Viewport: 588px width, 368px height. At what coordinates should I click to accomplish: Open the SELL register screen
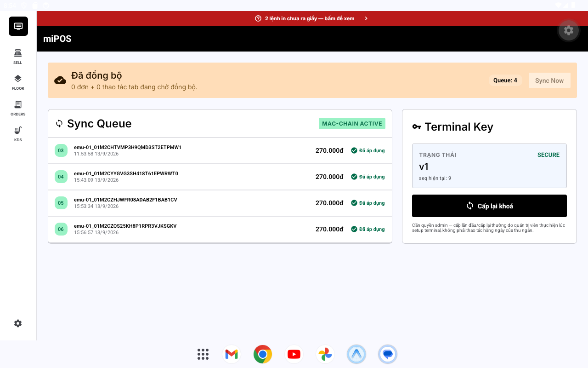click(18, 56)
